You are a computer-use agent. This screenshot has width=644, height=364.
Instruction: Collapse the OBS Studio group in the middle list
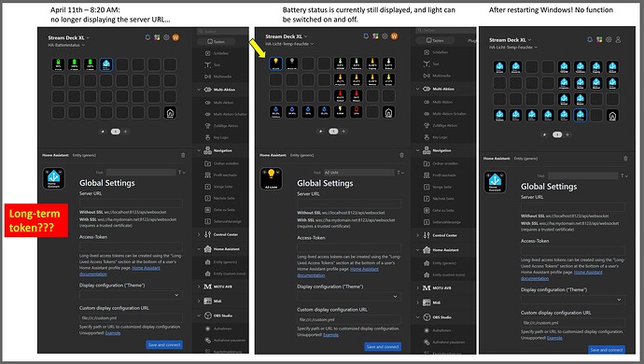coord(418,317)
